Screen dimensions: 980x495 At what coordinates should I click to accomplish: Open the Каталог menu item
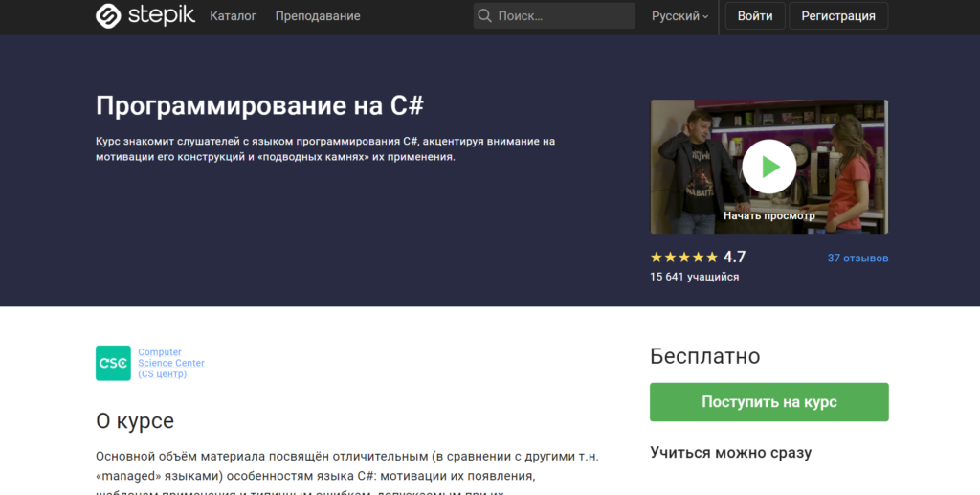[233, 16]
